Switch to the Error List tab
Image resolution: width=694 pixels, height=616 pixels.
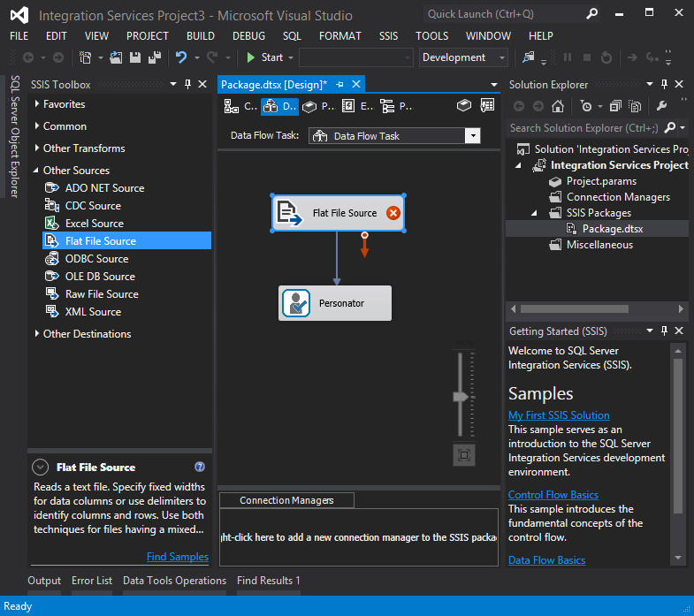92,581
